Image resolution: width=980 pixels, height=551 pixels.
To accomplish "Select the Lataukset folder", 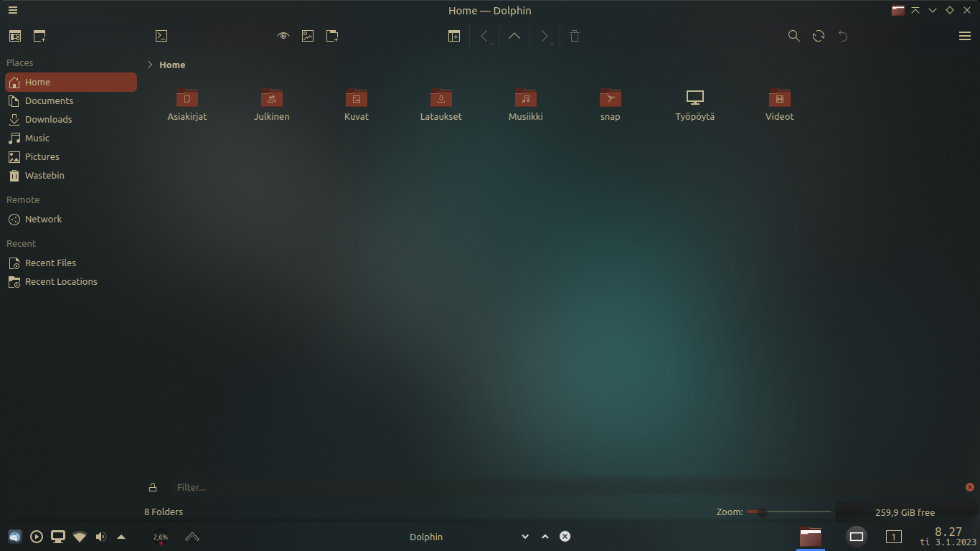I will point(441,105).
